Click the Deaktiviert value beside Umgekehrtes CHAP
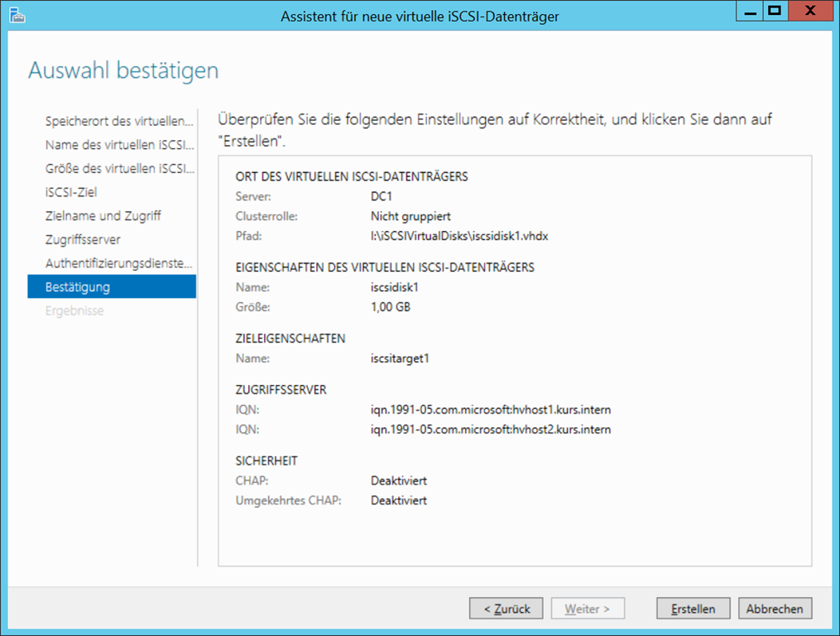The image size is (840, 636). pos(399,500)
